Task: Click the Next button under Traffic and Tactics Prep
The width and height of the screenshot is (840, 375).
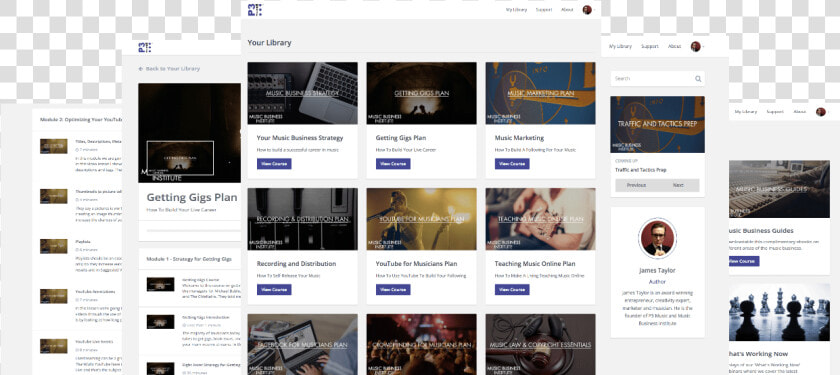Action: (678, 185)
